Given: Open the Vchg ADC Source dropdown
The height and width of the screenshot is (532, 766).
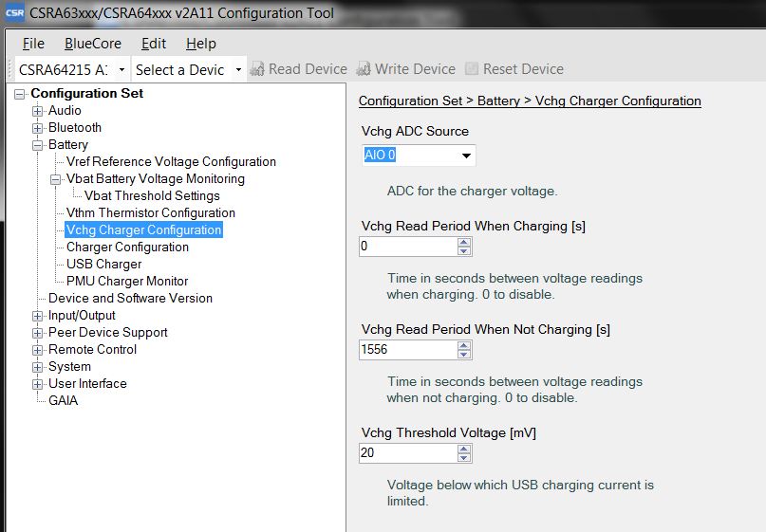Looking at the screenshot, I should [x=465, y=156].
